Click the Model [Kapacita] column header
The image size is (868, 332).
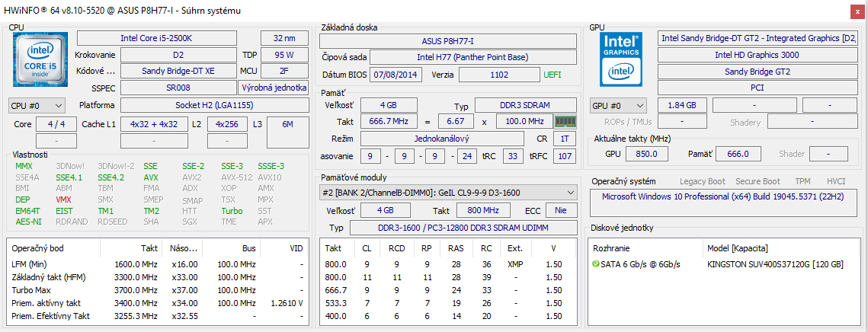738,248
